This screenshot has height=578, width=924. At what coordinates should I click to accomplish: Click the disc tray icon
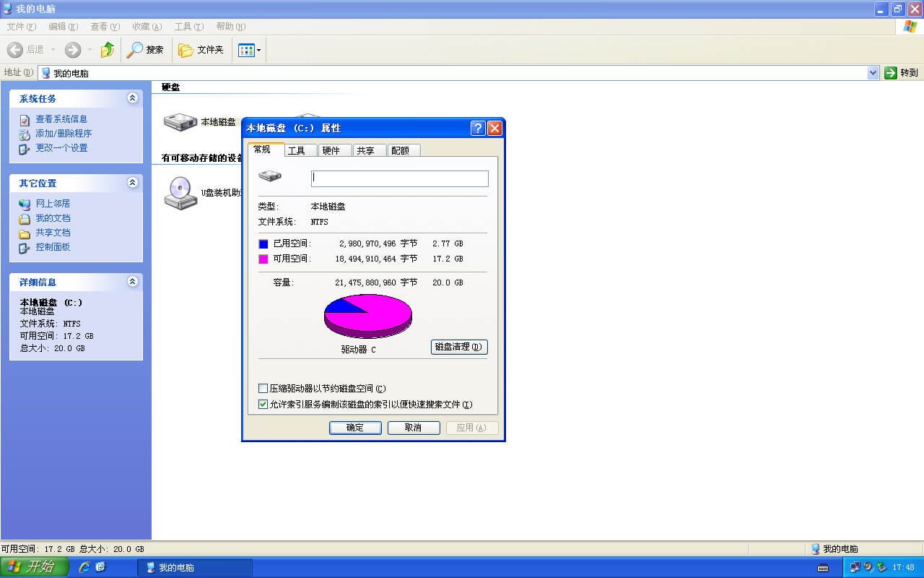point(868,567)
